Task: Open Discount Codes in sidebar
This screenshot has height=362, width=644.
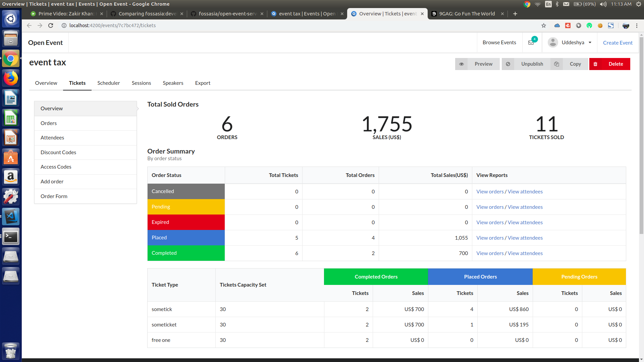Action: [x=58, y=152]
